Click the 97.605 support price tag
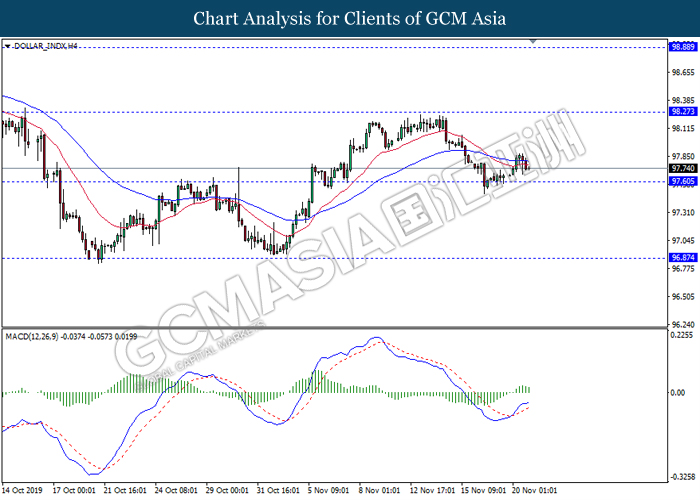The width and height of the screenshot is (700, 500). click(x=683, y=181)
